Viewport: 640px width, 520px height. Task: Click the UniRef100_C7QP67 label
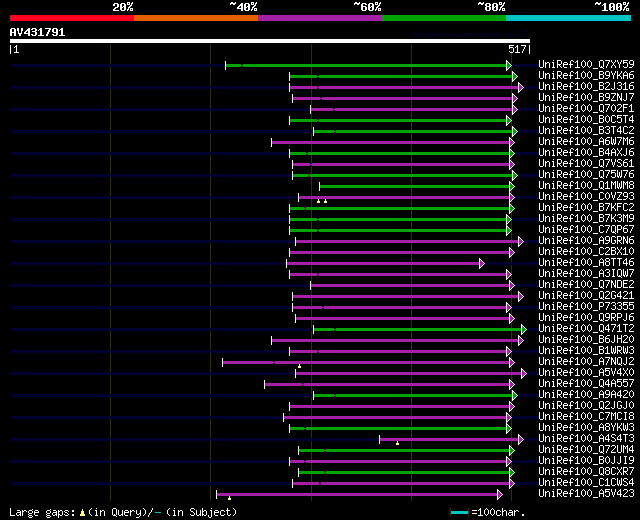tap(586, 230)
